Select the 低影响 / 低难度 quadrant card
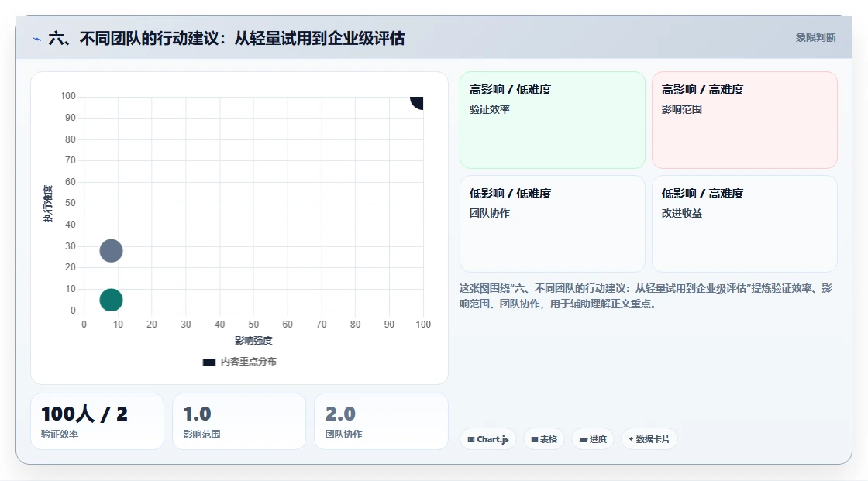 [x=553, y=224]
